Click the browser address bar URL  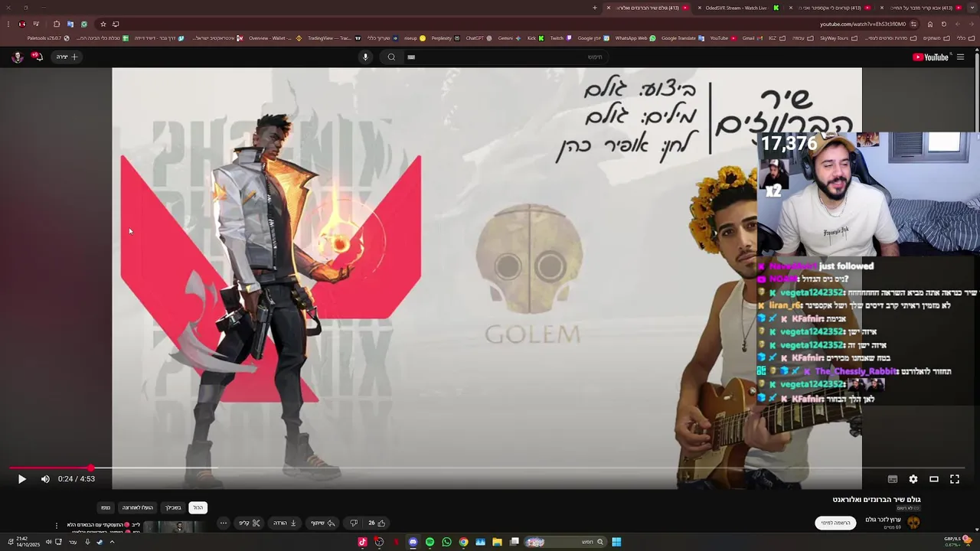(863, 24)
